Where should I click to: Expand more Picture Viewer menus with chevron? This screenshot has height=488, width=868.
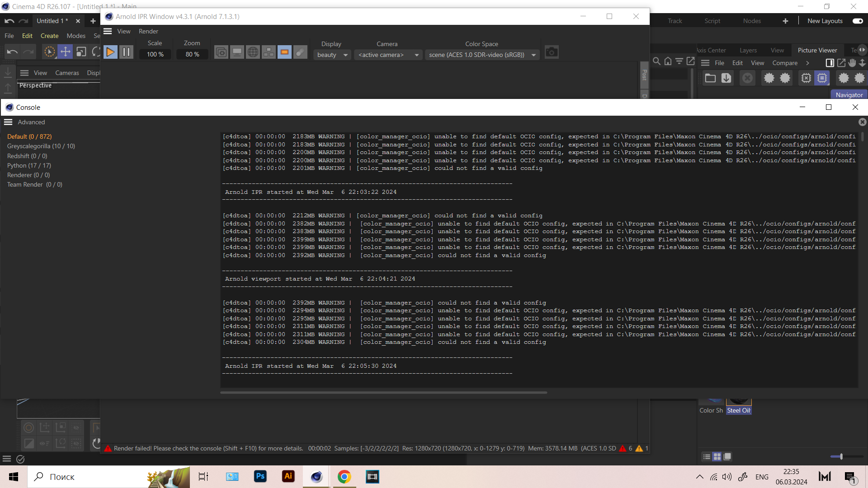click(807, 63)
